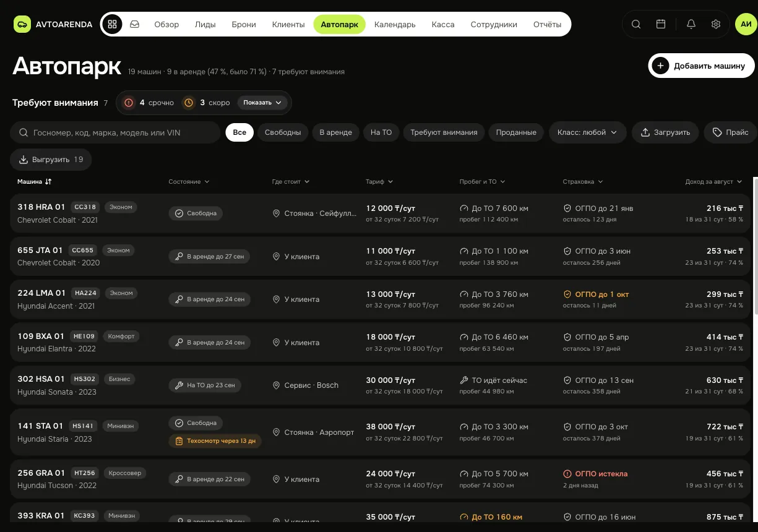The height and width of the screenshot is (532, 758).
Task: Open the АИ user avatar
Action: [x=746, y=25]
